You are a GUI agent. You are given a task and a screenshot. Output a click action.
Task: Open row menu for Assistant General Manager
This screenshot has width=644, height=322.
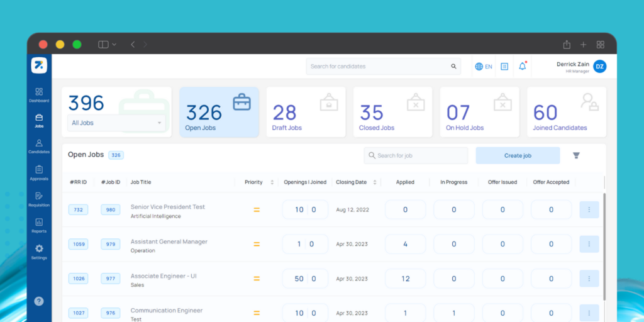tap(589, 244)
